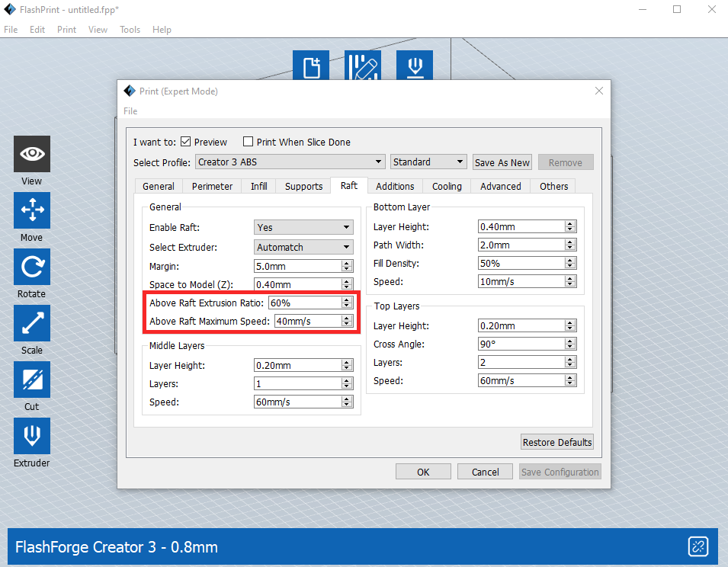Select the View tool in sidebar

31,154
